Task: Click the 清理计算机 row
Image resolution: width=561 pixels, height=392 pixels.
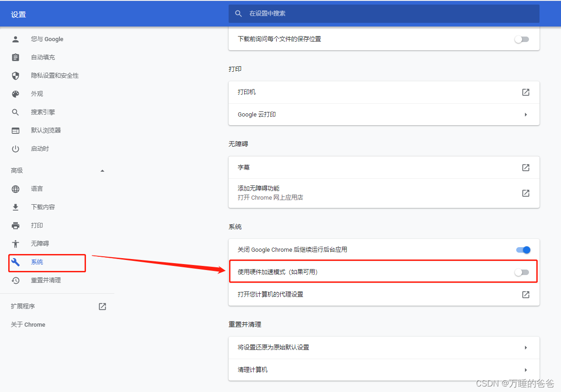Action: 384,370
